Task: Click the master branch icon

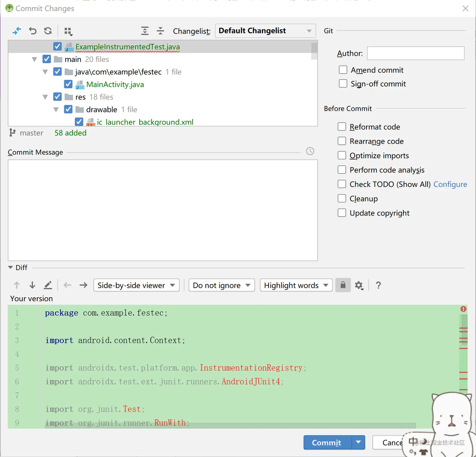Action: 12,133
